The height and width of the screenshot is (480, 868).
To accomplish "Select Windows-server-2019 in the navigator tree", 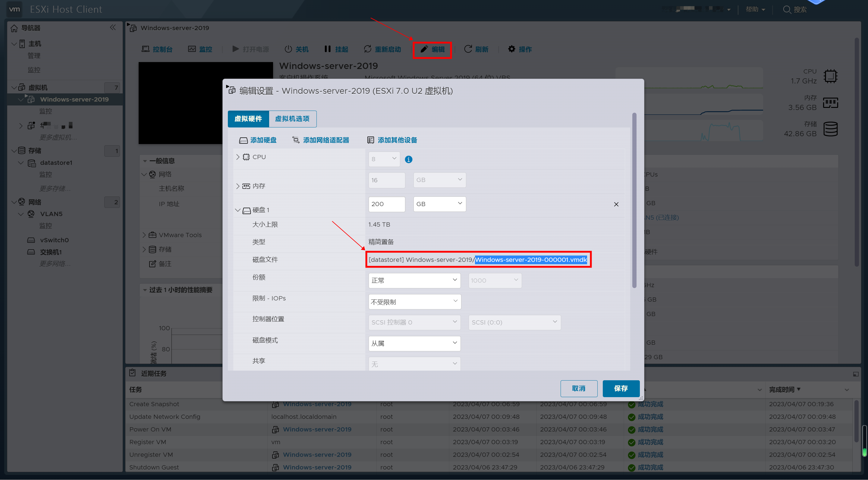I will point(74,99).
